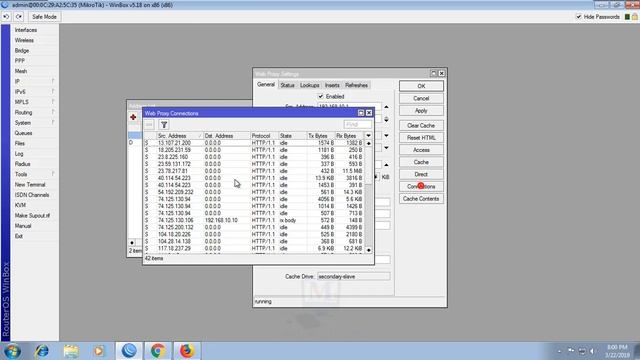The height and width of the screenshot is (360, 640).
Task: Toggle the Hide Passwords checkbox
Action: coord(578,17)
